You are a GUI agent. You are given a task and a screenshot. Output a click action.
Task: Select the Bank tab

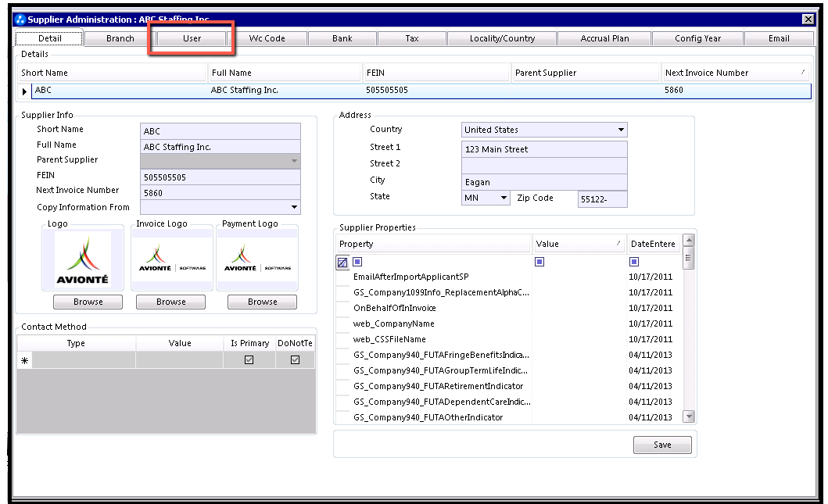342,38
